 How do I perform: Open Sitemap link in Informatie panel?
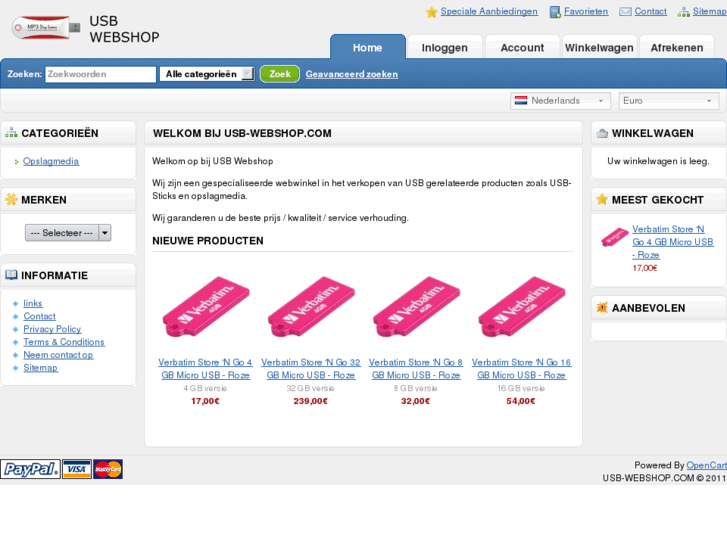coord(41,368)
